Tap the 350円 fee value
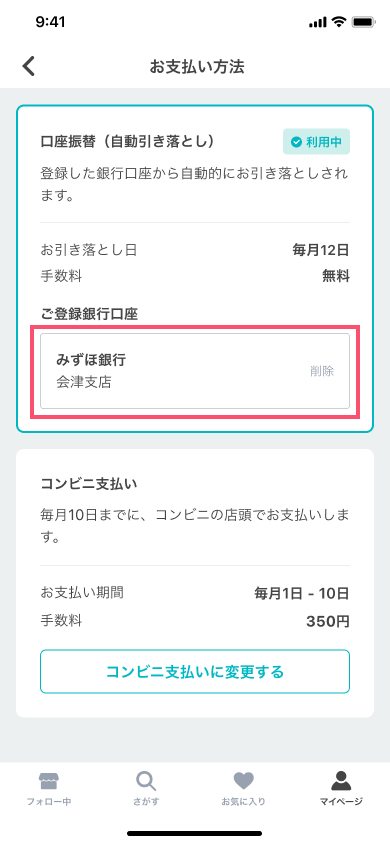The image size is (390, 844). coord(328,622)
